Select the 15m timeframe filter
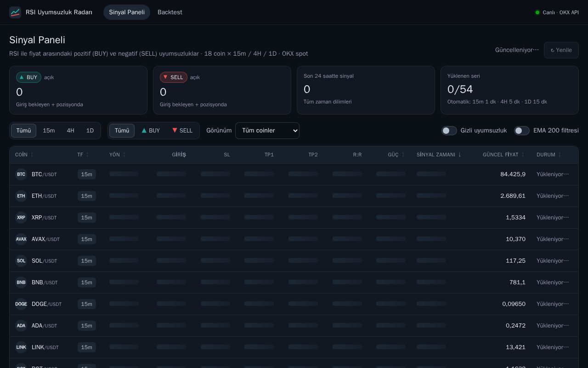 49,131
